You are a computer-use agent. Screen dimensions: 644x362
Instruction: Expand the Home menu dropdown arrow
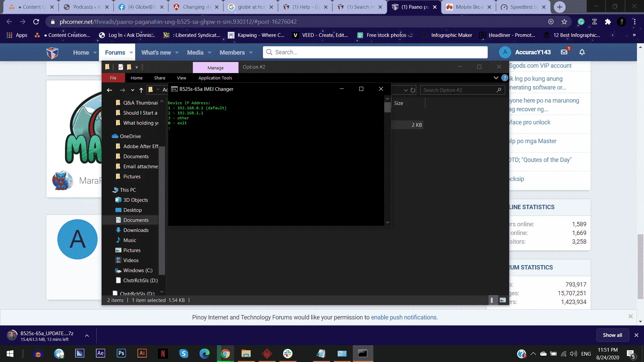95,53
